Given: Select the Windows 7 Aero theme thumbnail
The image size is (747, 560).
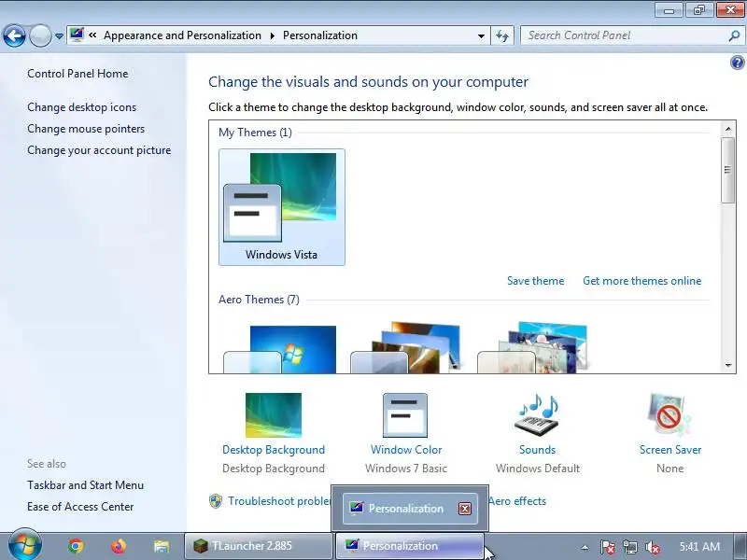Looking at the screenshot, I should [x=280, y=349].
